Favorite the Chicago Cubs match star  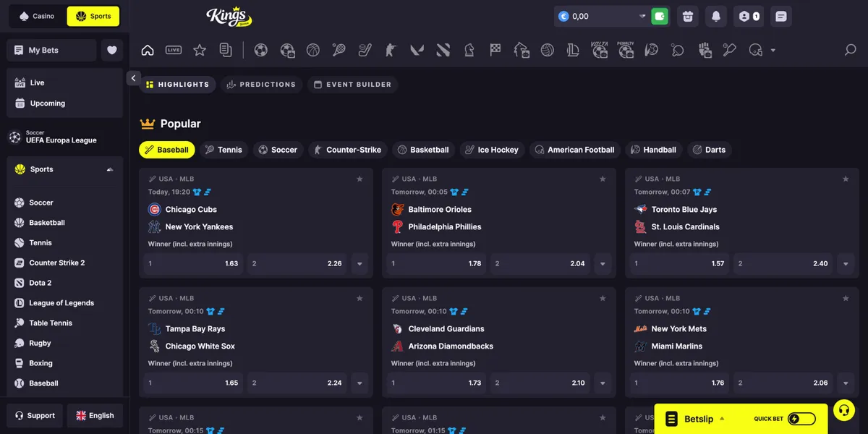[359, 179]
